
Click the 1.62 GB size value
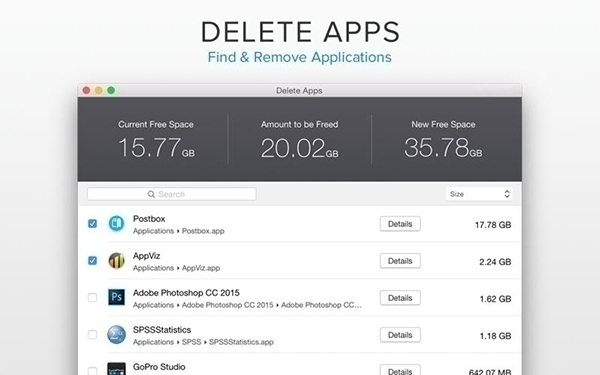(x=496, y=299)
